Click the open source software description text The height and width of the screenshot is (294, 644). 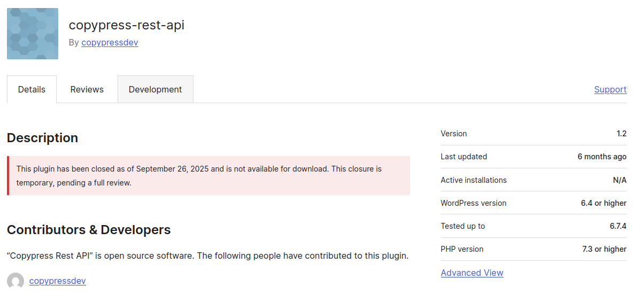pyautogui.click(x=207, y=256)
